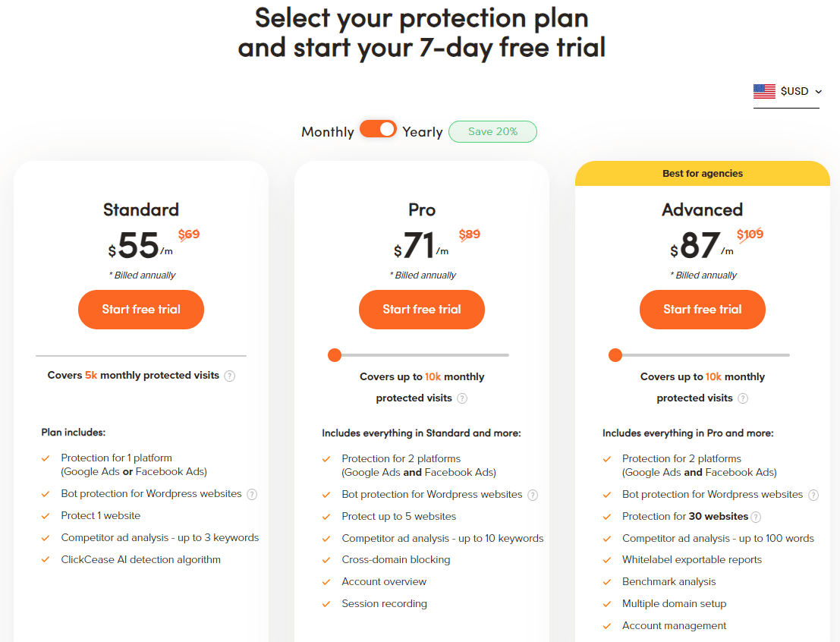840x642 pixels.
Task: Click the question mark beside Pro's Wordpress bot protection
Action: click(x=533, y=494)
